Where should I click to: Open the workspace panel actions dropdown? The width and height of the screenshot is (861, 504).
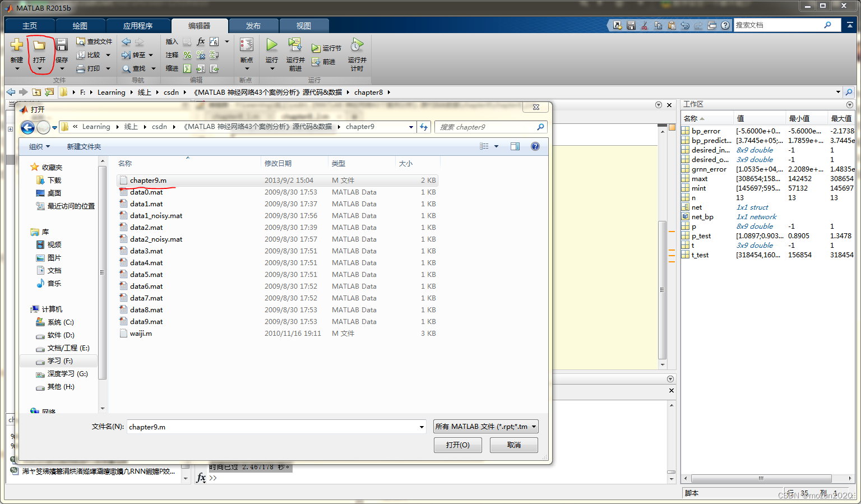pos(850,105)
